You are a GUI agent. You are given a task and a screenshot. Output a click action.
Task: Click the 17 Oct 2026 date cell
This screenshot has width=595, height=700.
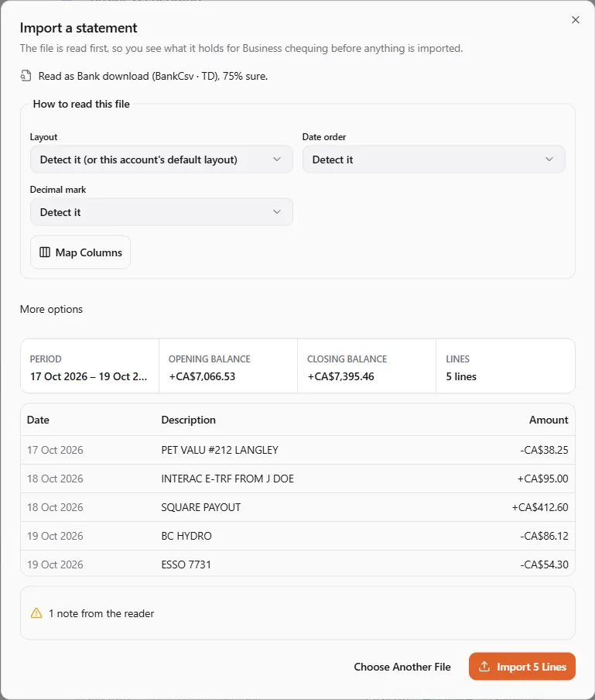pyautogui.click(x=55, y=450)
